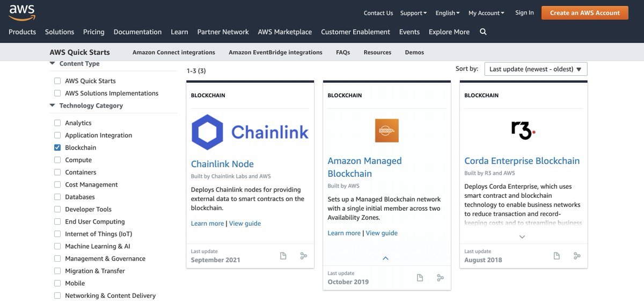Tick the Management & Governance checkbox
Viewport: 644px width, 301px height.
(57, 259)
